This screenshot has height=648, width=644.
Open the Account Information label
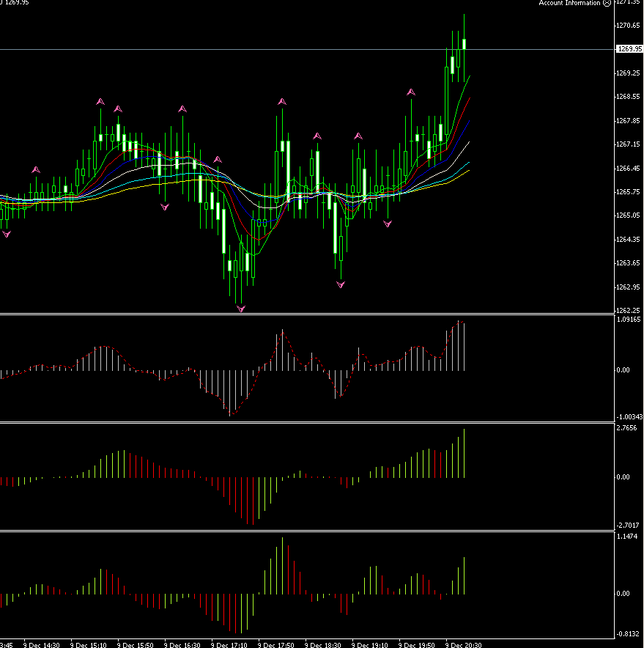pos(569,3)
